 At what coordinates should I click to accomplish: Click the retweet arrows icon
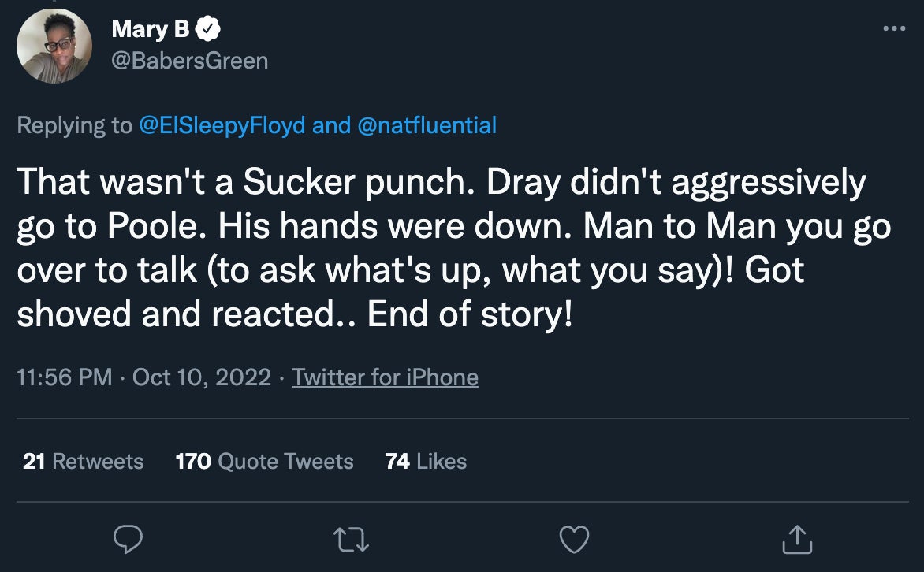(x=352, y=539)
